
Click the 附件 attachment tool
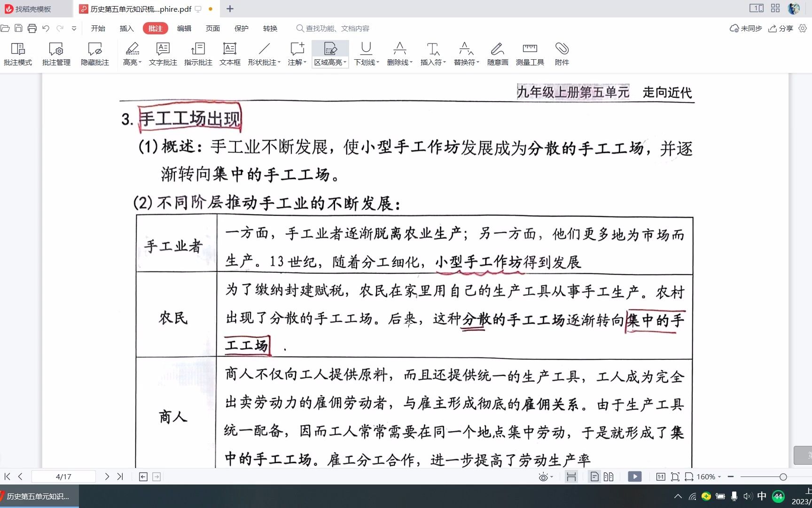(562, 54)
